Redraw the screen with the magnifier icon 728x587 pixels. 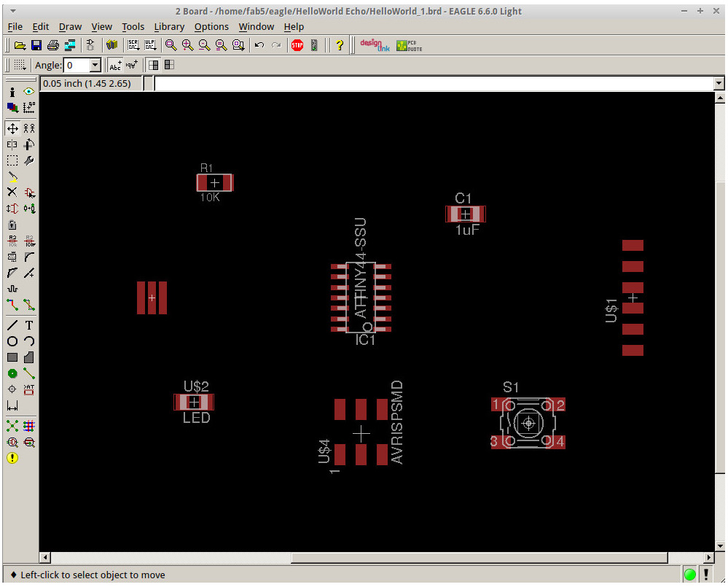coord(221,45)
